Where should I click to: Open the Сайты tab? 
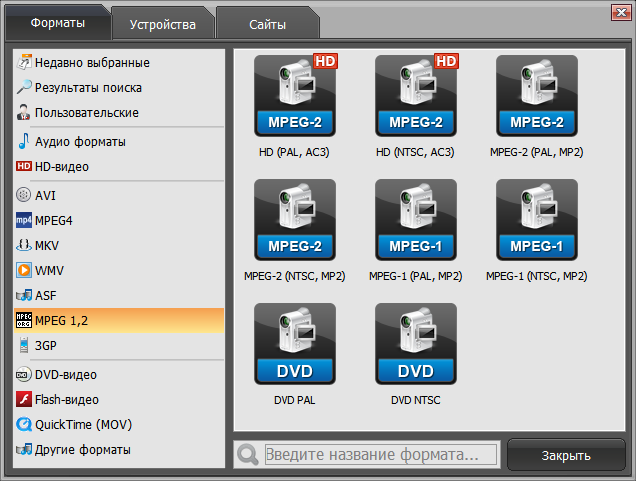coord(266,24)
